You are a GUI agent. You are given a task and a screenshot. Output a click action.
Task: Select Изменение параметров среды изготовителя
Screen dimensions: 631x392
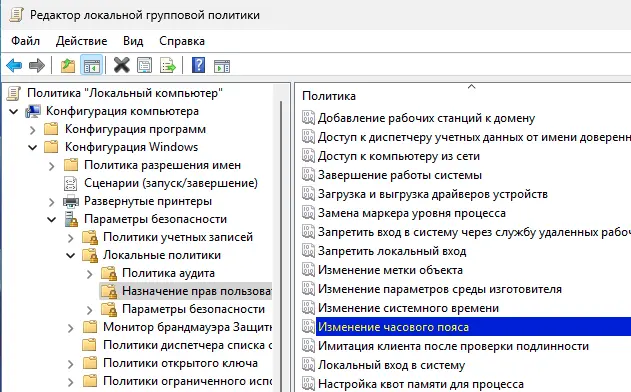coord(439,289)
